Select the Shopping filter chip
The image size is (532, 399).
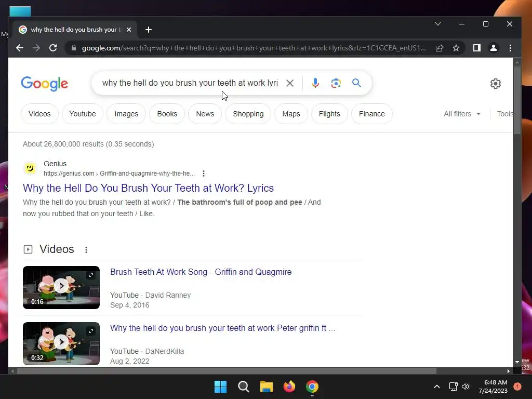(x=248, y=114)
